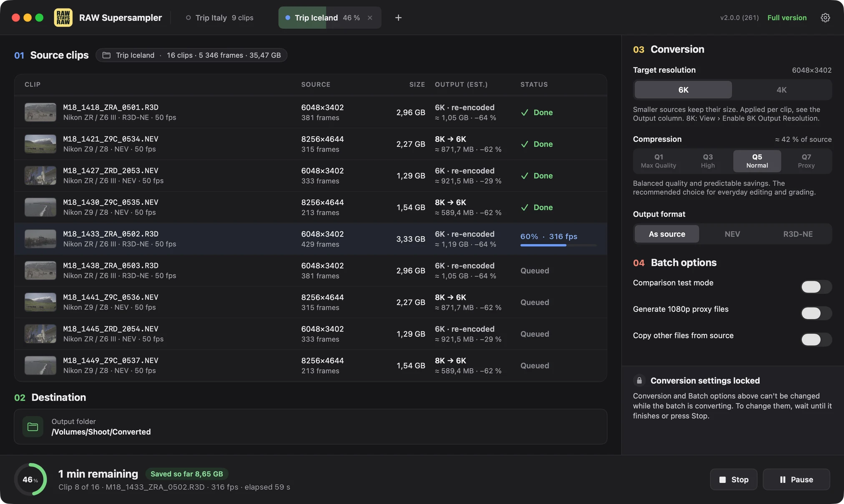Click progress bar of M18_1433_ZRA_0502.R3D
The width and height of the screenshot is (844, 504).
point(558,245)
